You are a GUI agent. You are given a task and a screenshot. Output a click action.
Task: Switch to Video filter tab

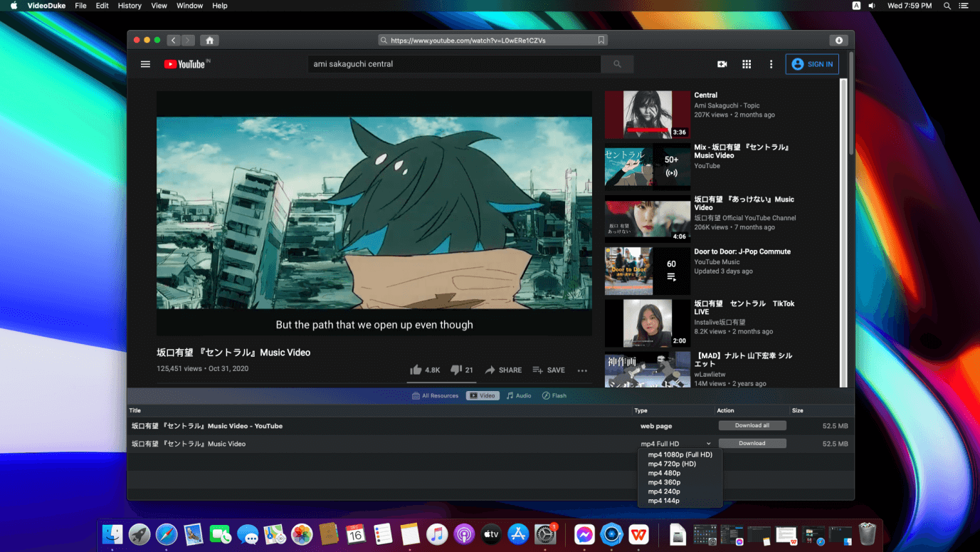[x=483, y=396]
